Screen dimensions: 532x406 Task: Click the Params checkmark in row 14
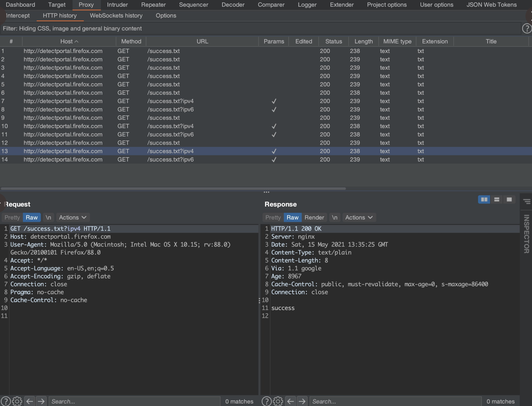(274, 160)
